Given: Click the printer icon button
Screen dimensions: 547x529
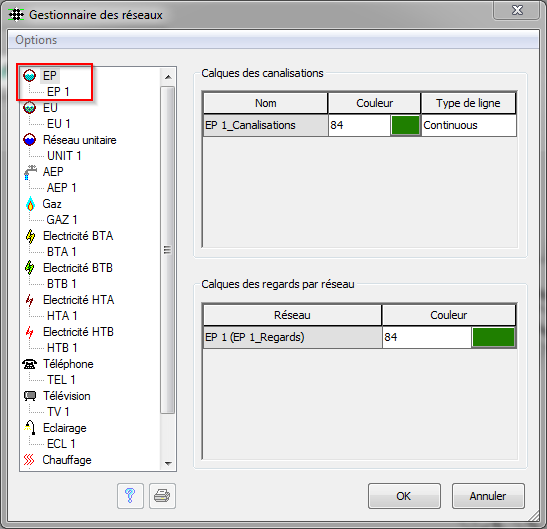Looking at the screenshot, I should coord(162,496).
